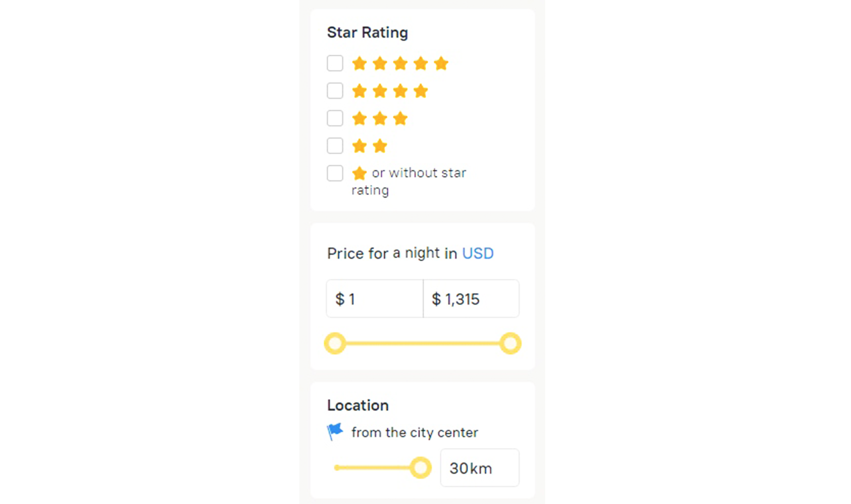
Task: Enable the two-star rating checkbox
Action: 335,146
